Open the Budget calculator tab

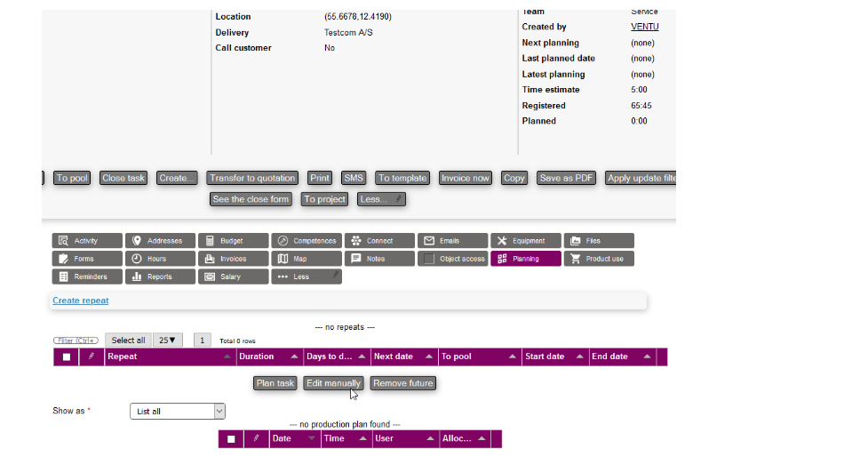[233, 241]
